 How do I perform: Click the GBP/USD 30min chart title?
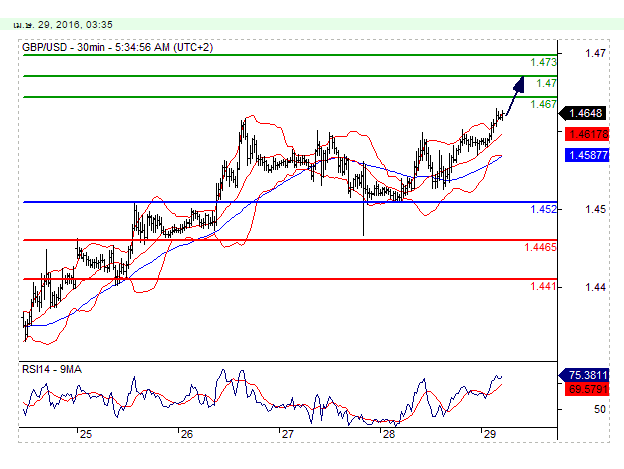click(x=117, y=47)
